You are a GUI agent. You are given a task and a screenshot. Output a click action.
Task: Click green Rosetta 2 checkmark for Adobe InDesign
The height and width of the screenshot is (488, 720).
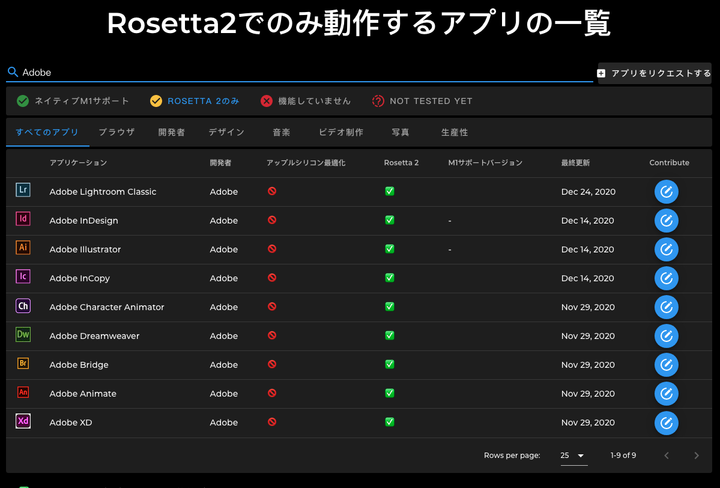tap(389, 220)
